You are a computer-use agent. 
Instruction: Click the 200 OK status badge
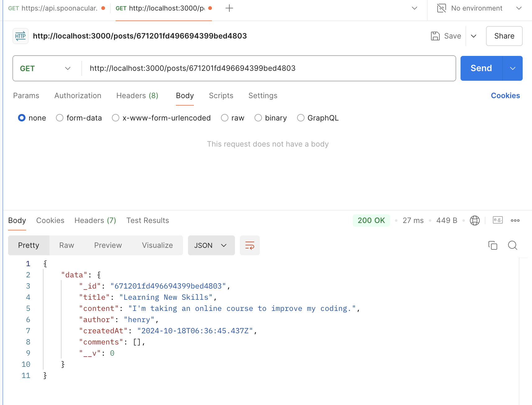click(371, 221)
